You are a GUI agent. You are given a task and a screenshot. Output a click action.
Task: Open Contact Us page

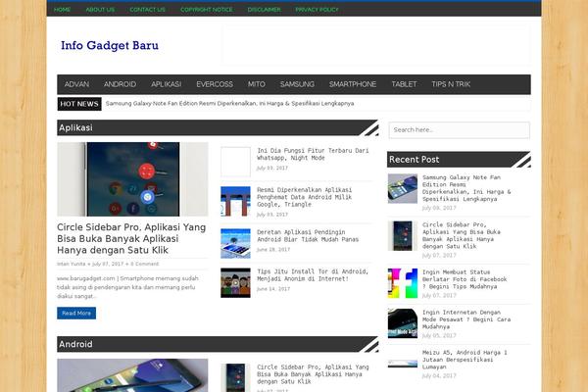click(x=147, y=10)
